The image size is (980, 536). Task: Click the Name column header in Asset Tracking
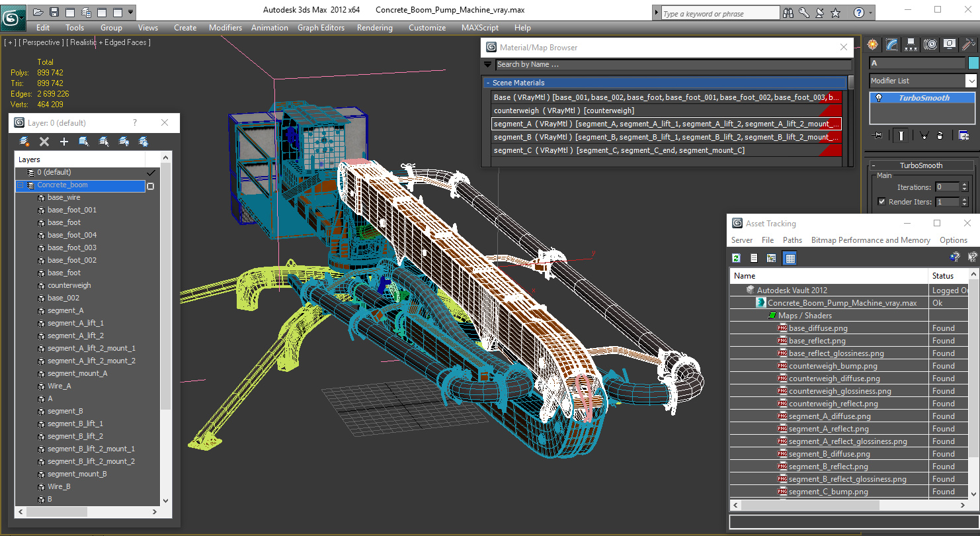(x=829, y=276)
